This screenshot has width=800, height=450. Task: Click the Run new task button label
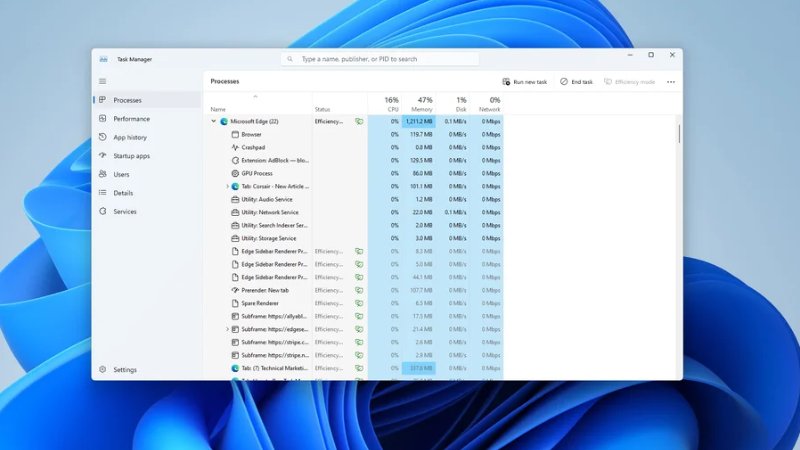tap(530, 82)
